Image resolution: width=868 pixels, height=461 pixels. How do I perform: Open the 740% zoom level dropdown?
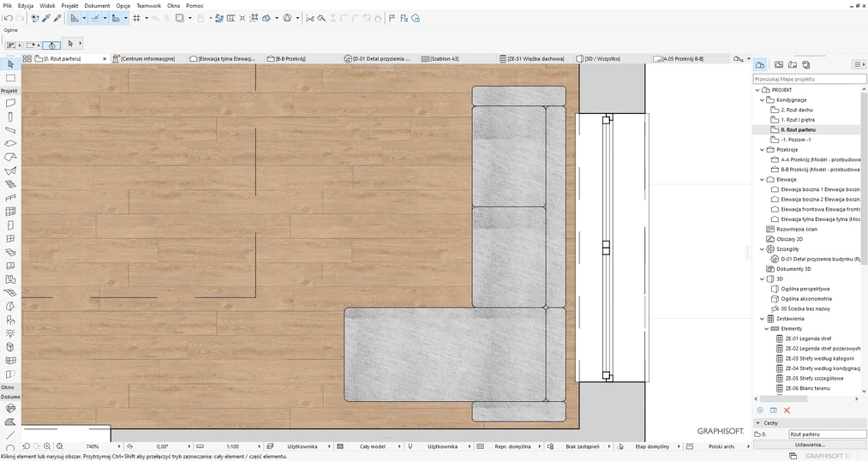tap(119, 446)
